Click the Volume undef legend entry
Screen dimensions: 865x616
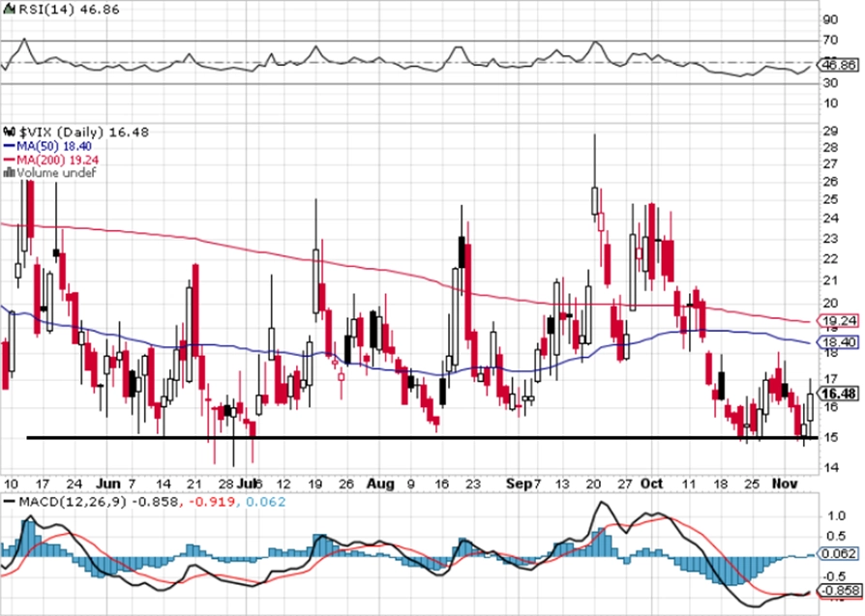56,172
